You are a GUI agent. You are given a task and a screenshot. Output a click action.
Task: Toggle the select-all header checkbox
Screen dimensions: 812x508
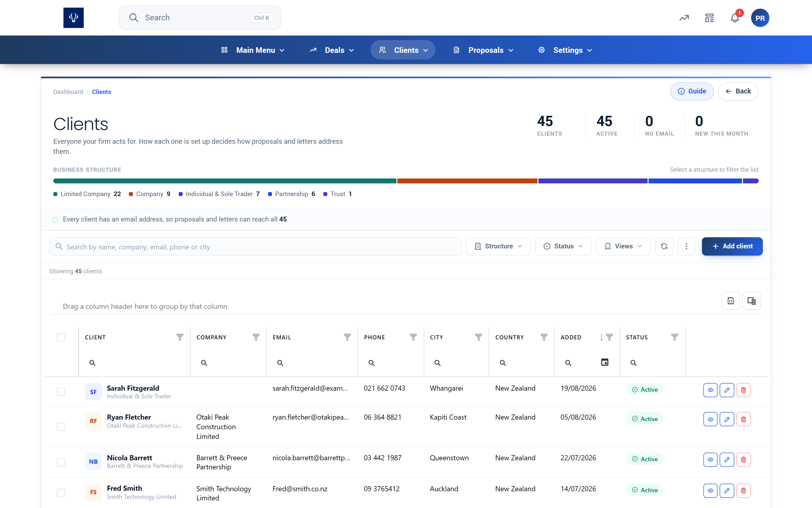[61, 337]
